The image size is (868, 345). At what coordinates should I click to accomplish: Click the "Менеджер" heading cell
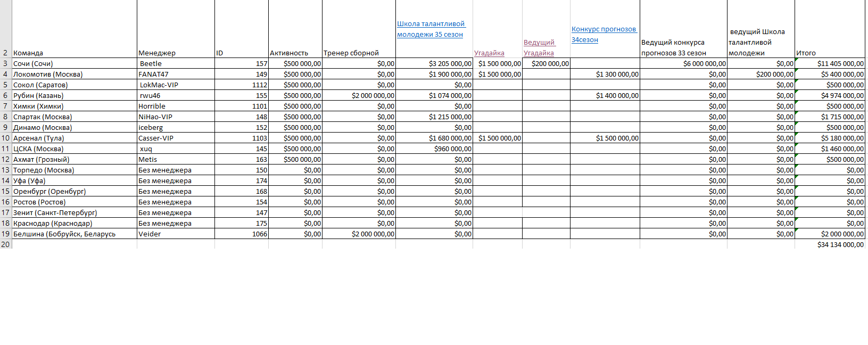156,53
